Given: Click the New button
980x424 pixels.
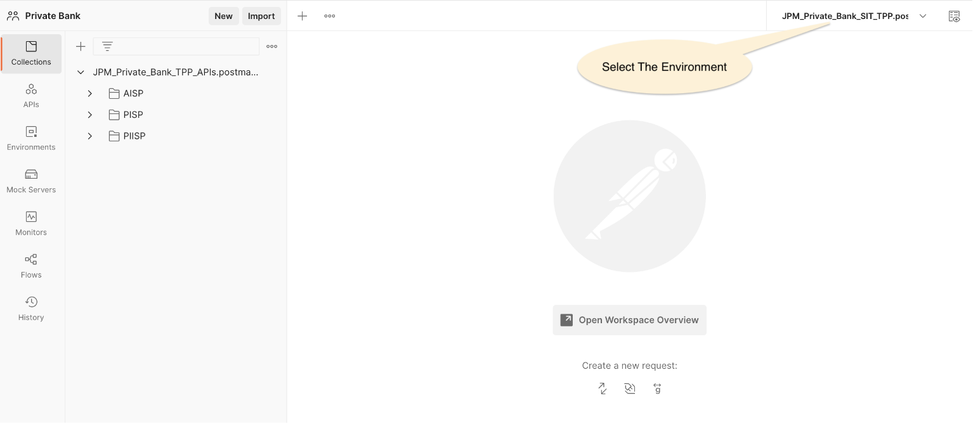Looking at the screenshot, I should [x=223, y=16].
